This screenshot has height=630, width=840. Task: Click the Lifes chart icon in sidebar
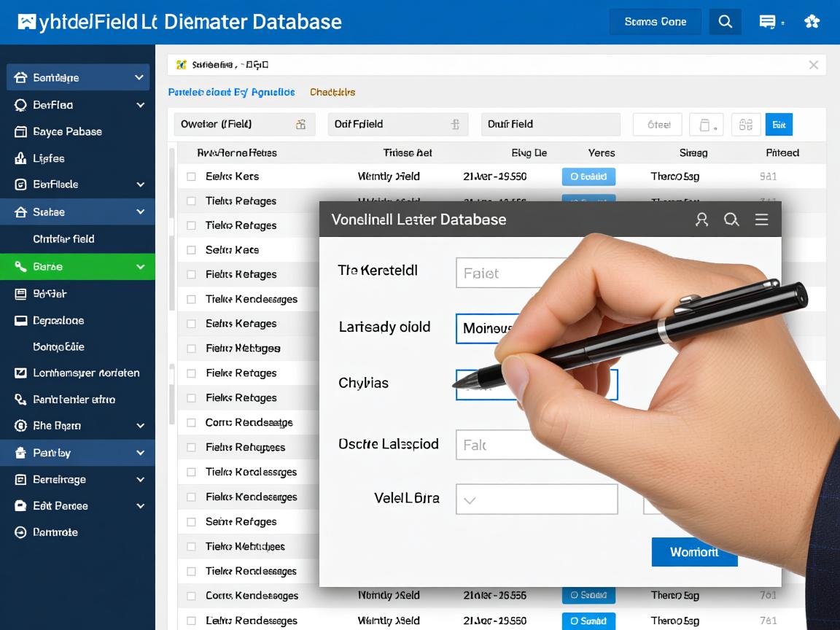pyautogui.click(x=20, y=158)
